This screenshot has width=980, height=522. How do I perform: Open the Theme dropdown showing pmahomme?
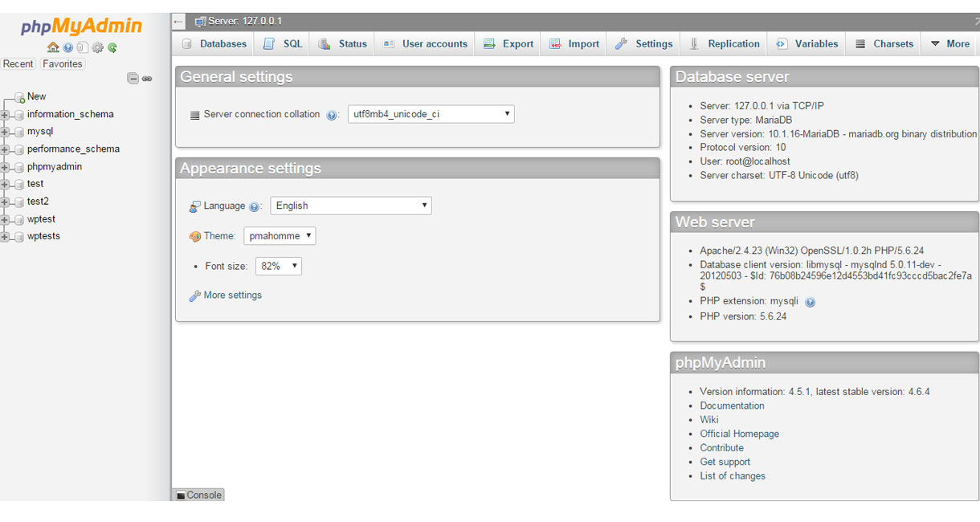(280, 236)
